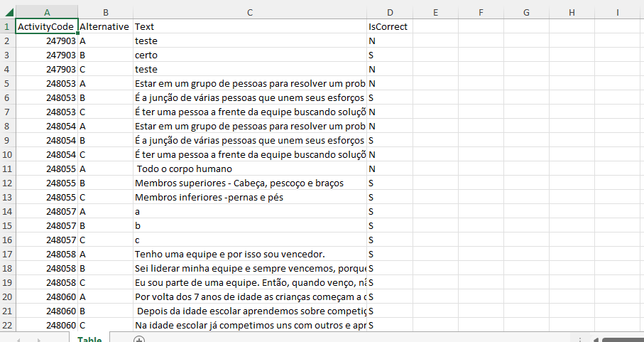Select column A header
Viewport: 644px width, 342px height.
pyautogui.click(x=47, y=12)
